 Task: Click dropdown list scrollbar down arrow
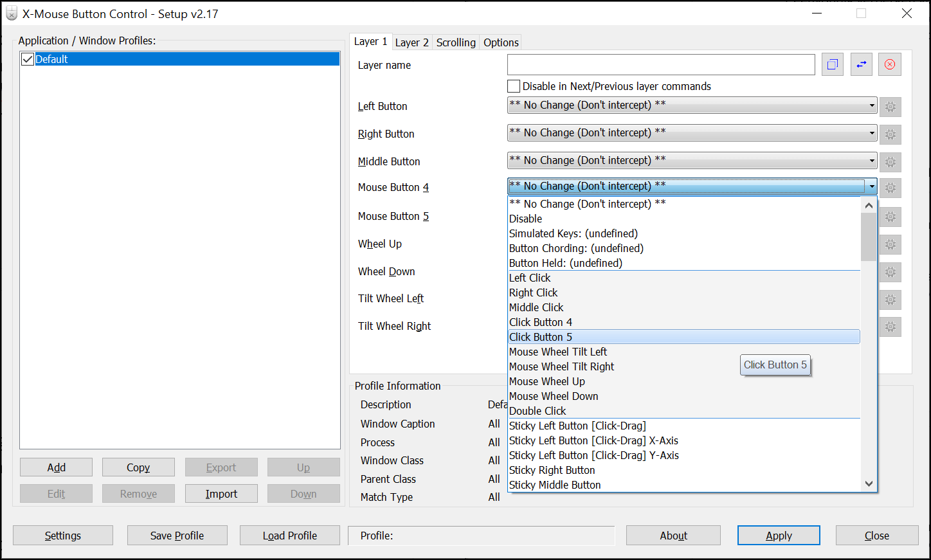[869, 483]
